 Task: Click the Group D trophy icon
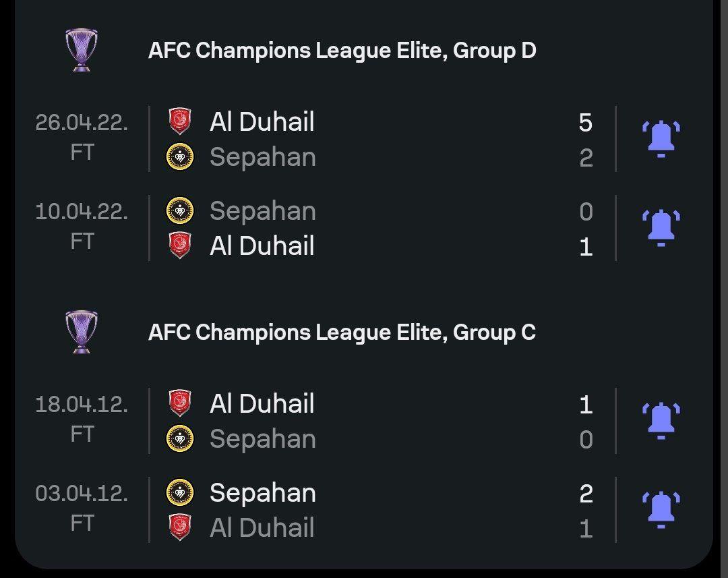point(82,50)
